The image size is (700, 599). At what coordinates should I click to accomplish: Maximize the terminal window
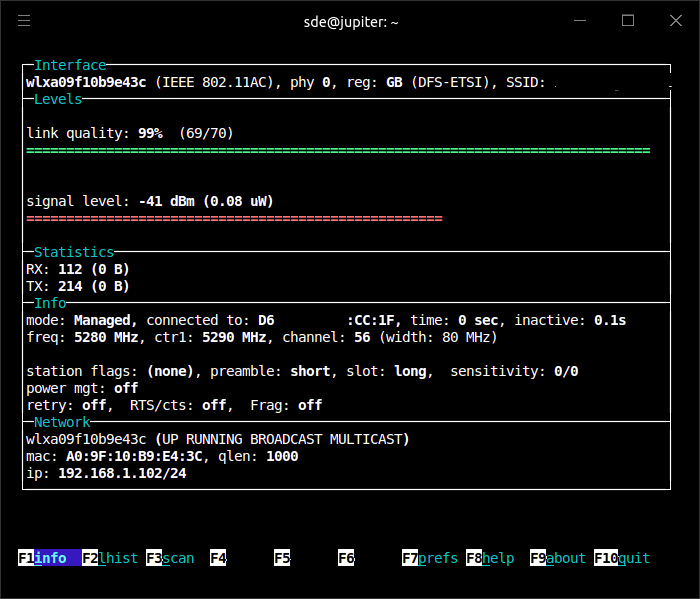[x=628, y=21]
